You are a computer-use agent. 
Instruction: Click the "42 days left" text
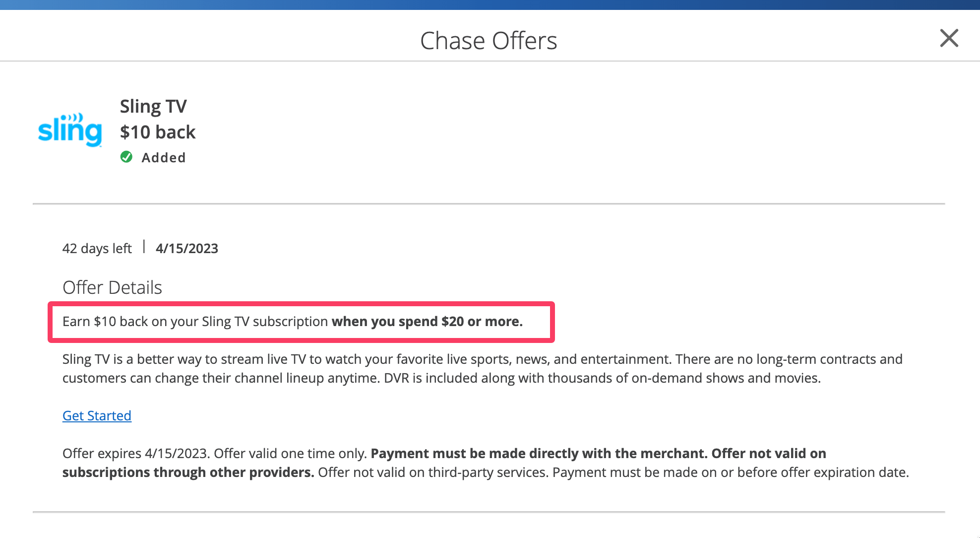point(97,248)
